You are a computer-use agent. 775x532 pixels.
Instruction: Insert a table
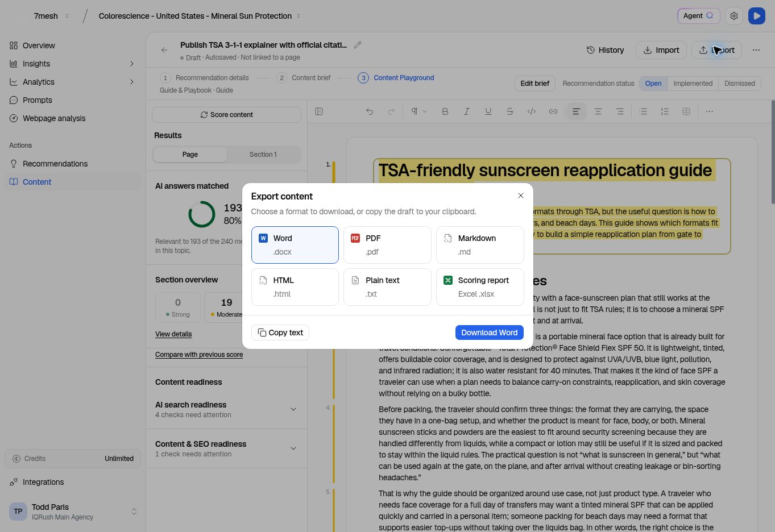pos(686,111)
